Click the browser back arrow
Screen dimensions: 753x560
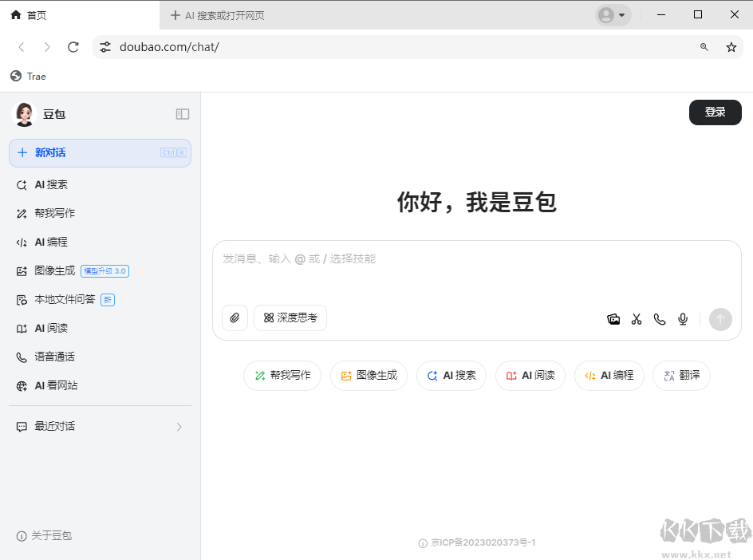pos(21,47)
